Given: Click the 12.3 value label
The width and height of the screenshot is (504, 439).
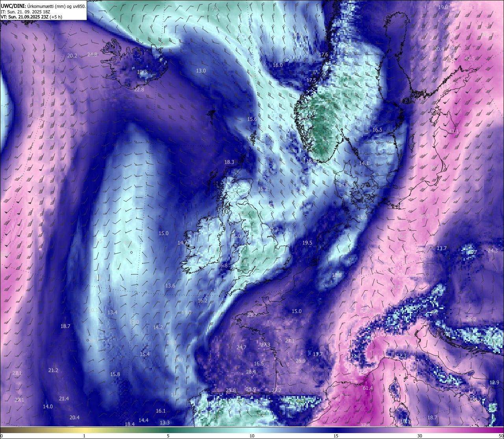Looking at the screenshot, I should click(x=401, y=356).
